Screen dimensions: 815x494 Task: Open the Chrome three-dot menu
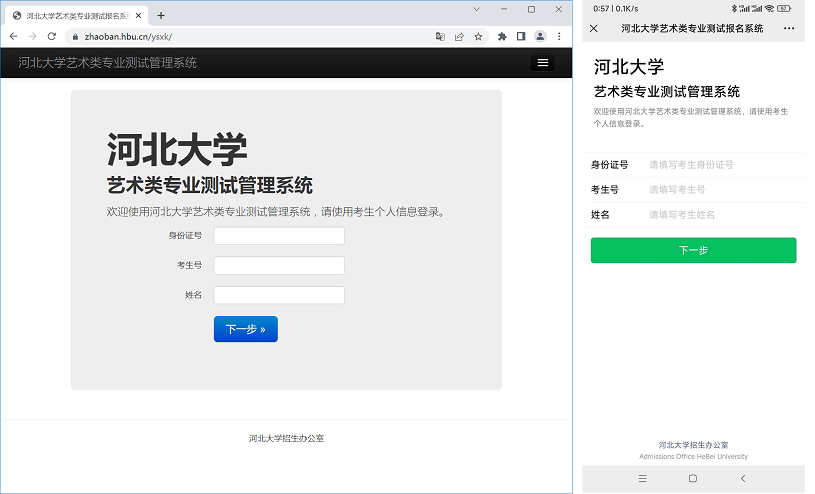click(x=559, y=36)
